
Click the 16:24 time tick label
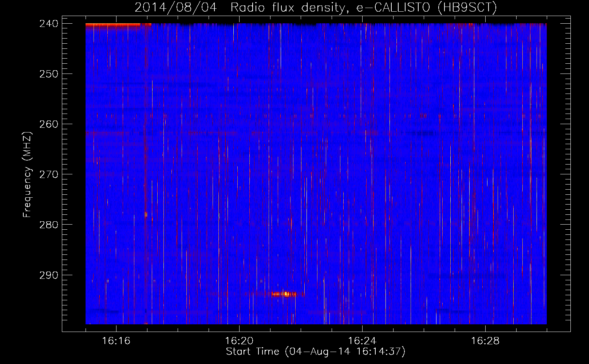[x=362, y=341]
